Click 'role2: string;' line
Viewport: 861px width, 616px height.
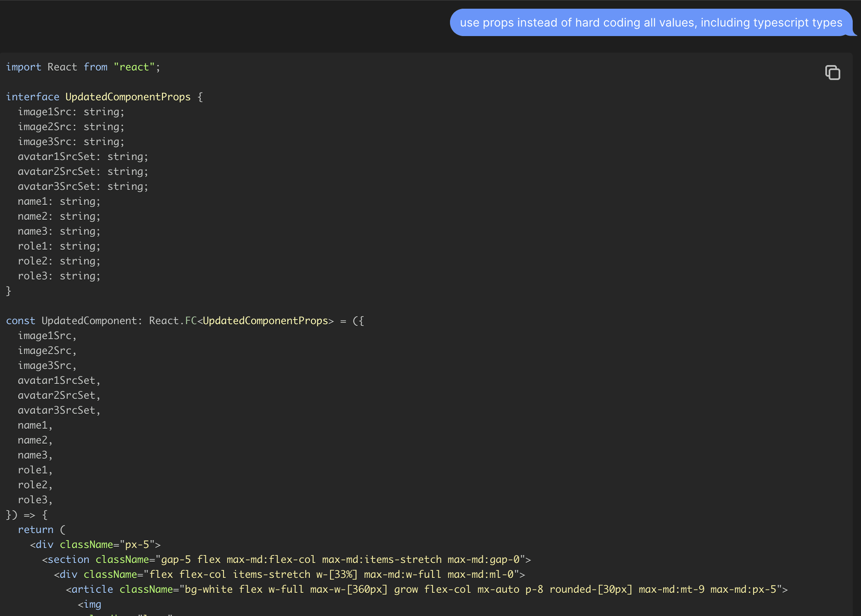coord(59,261)
